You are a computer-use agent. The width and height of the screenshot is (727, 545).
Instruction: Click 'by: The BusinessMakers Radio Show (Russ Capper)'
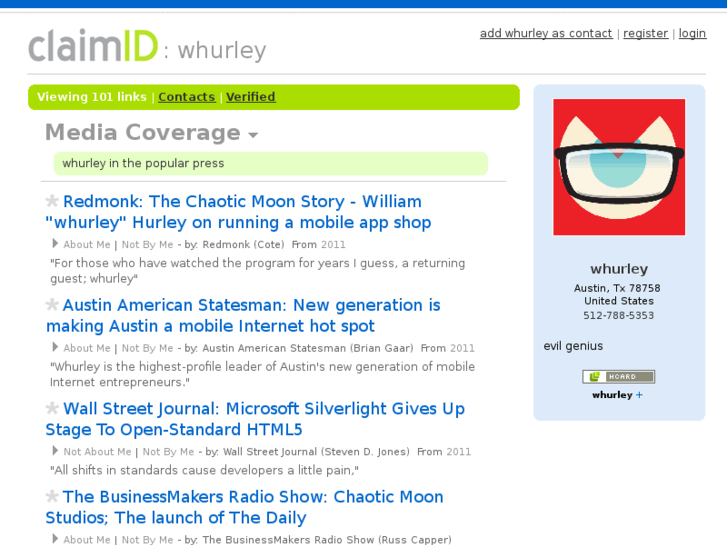[318, 539]
